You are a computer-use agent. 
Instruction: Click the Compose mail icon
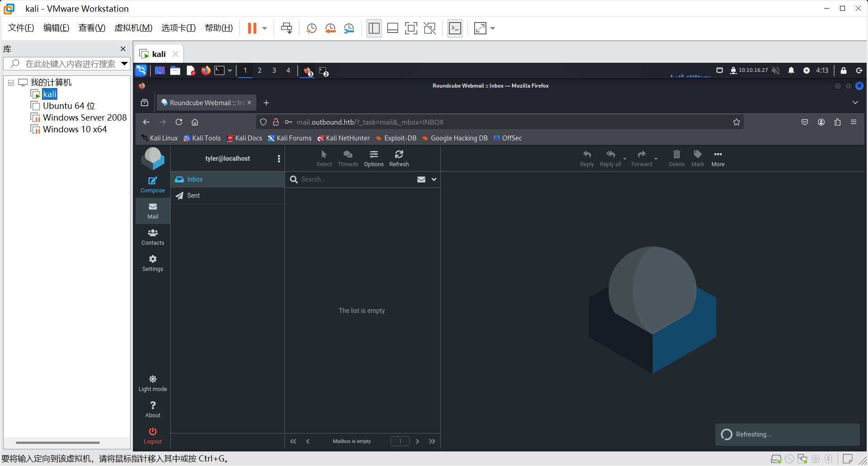[153, 185]
